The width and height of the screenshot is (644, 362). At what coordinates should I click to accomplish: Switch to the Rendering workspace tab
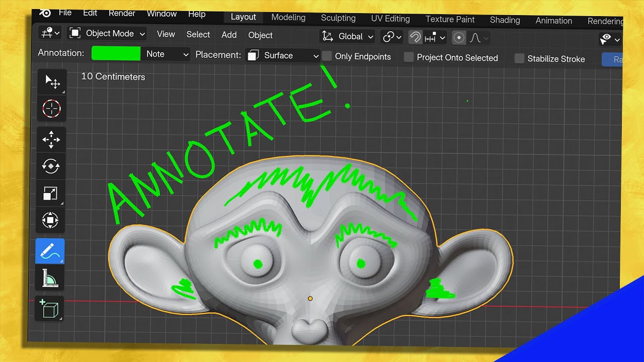coord(605,21)
